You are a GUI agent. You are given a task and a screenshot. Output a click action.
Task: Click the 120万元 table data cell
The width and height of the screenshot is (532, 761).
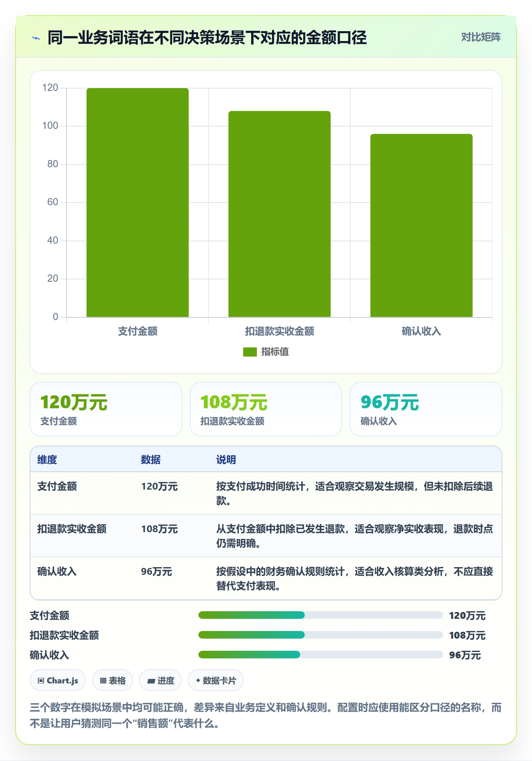[159, 486]
